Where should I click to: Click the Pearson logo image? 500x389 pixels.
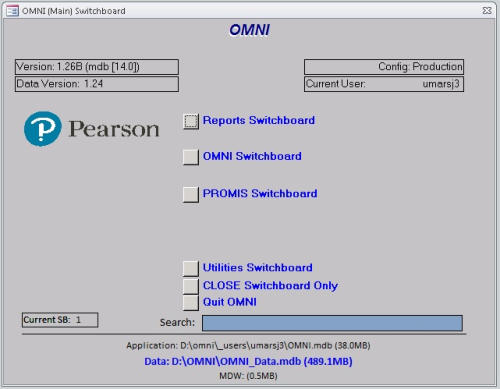point(91,129)
